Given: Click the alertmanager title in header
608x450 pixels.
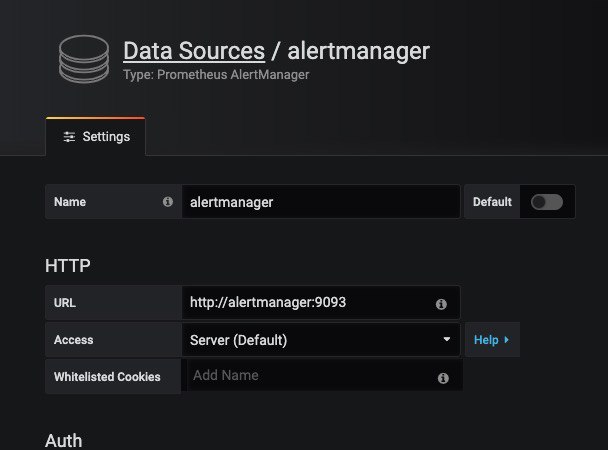Looking at the screenshot, I should pos(358,52).
